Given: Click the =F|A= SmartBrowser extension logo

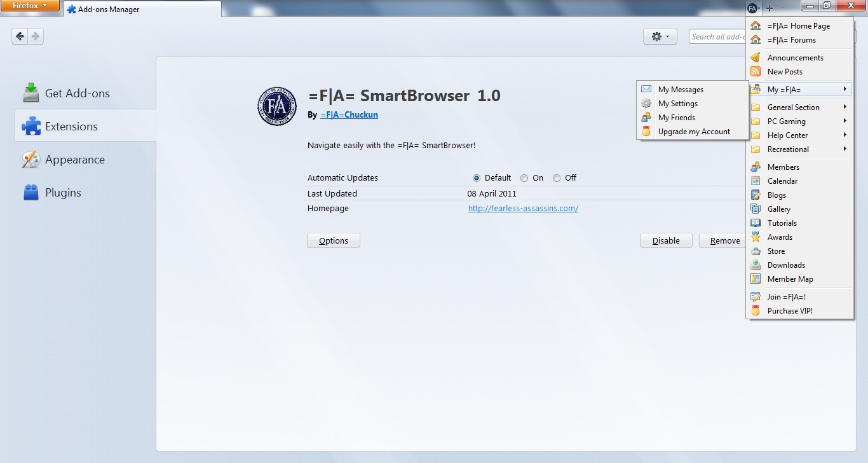Looking at the screenshot, I should (277, 106).
